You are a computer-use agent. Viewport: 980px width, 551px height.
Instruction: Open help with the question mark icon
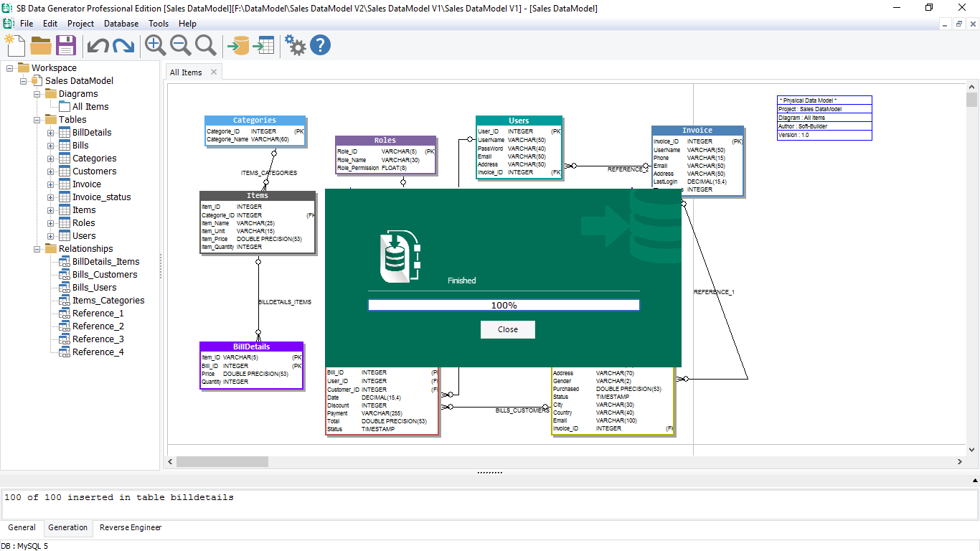(320, 45)
